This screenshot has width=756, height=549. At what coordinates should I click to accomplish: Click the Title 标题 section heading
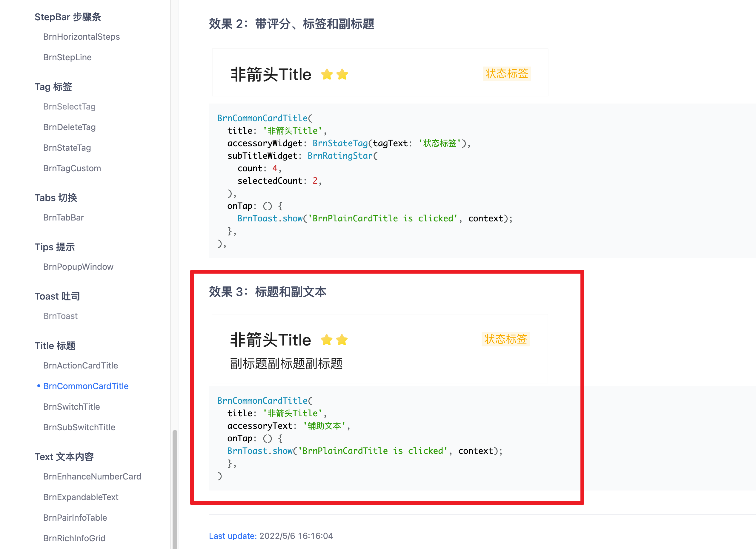[x=55, y=346]
